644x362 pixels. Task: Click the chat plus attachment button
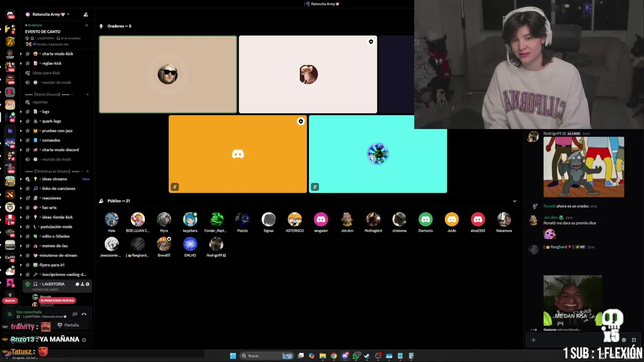pos(533,340)
